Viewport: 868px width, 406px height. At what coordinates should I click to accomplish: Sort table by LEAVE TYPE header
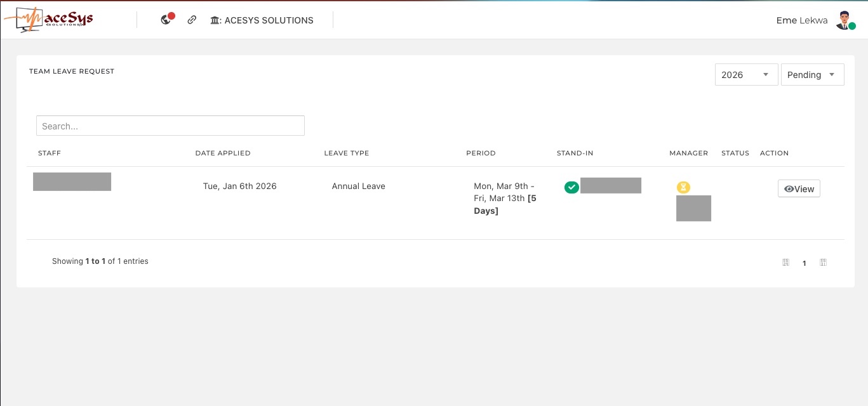pos(346,153)
